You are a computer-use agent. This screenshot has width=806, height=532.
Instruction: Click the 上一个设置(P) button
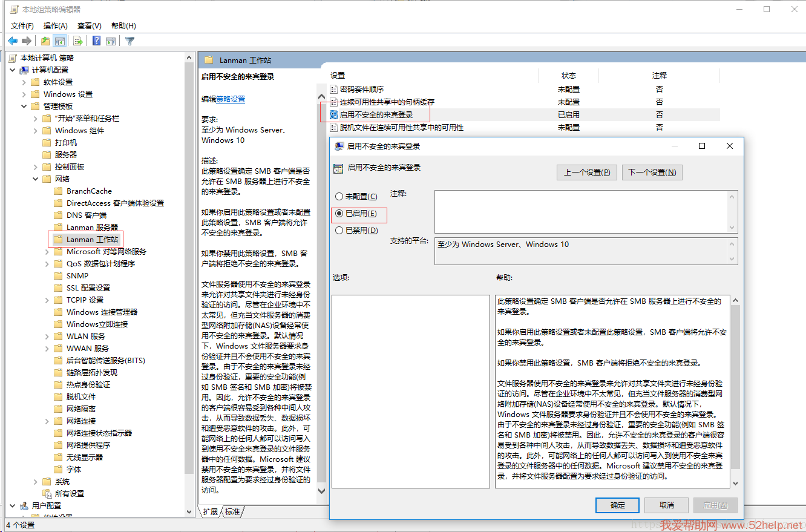587,172
